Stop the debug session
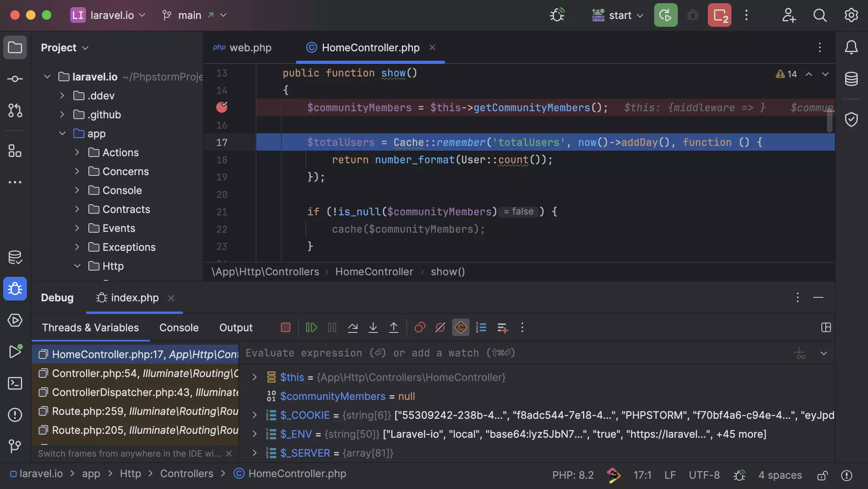This screenshot has height=489, width=868. click(x=285, y=327)
